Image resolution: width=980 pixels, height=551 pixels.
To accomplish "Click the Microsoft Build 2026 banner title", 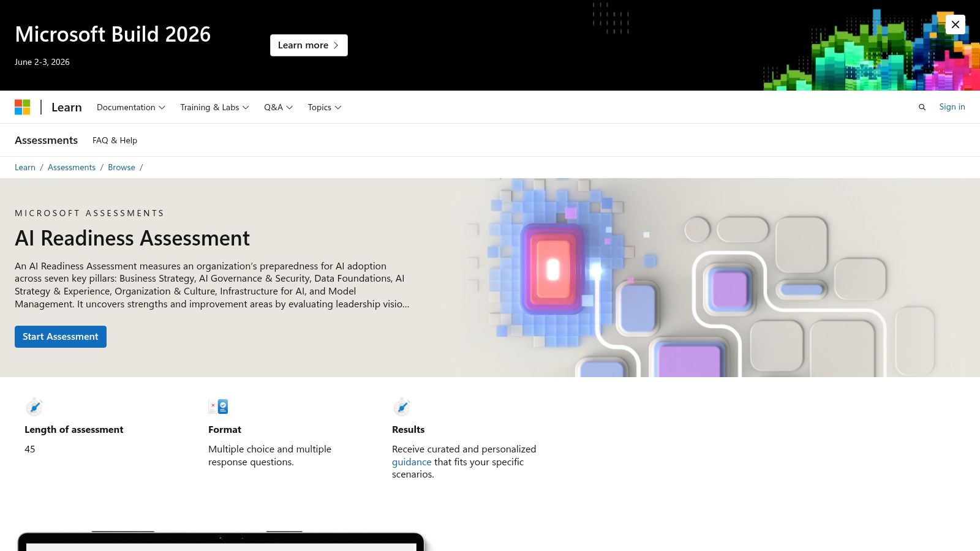I will click(x=113, y=34).
